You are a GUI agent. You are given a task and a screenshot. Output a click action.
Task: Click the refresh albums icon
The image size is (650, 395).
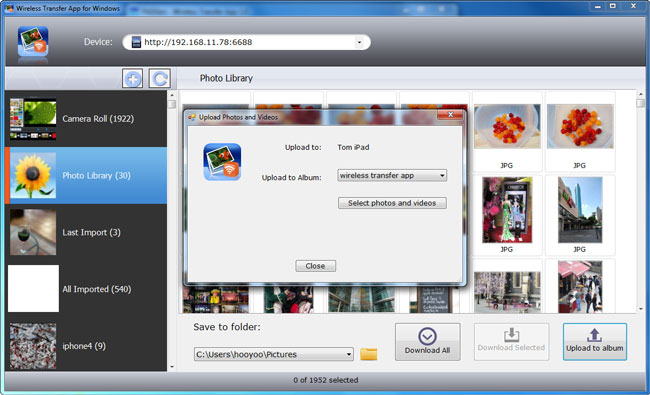tap(160, 78)
